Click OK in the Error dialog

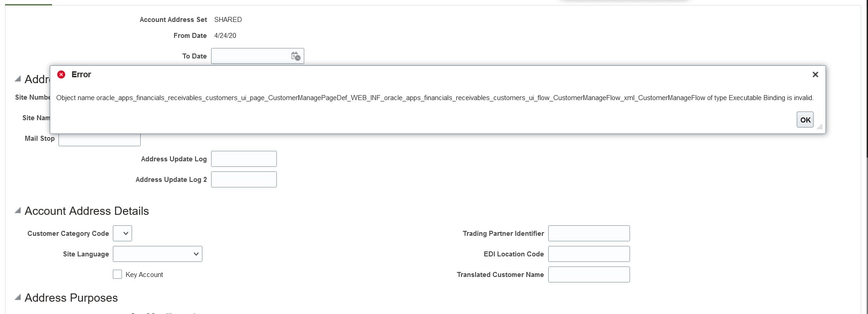point(805,120)
